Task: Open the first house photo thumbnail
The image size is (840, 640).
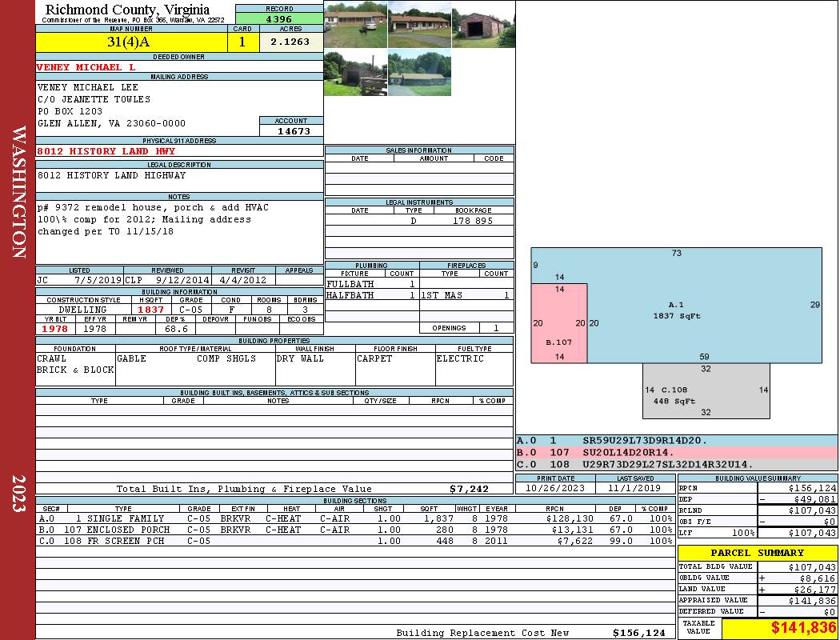Action: coord(356,25)
